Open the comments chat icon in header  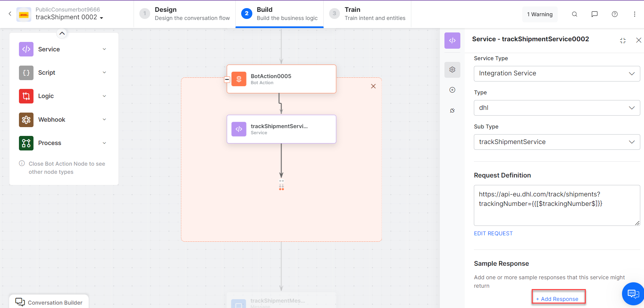(594, 14)
